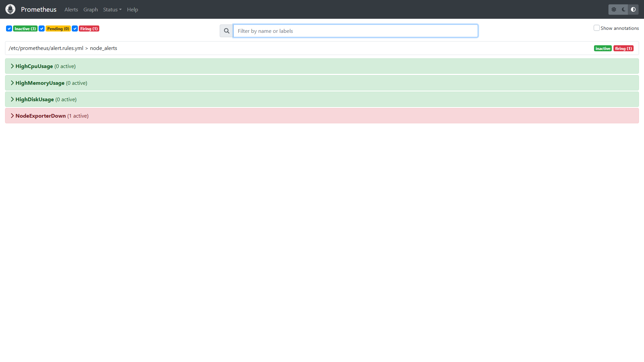Click the Prometheus flame logo
Image resolution: width=644 pixels, height=362 pixels.
point(10,9)
